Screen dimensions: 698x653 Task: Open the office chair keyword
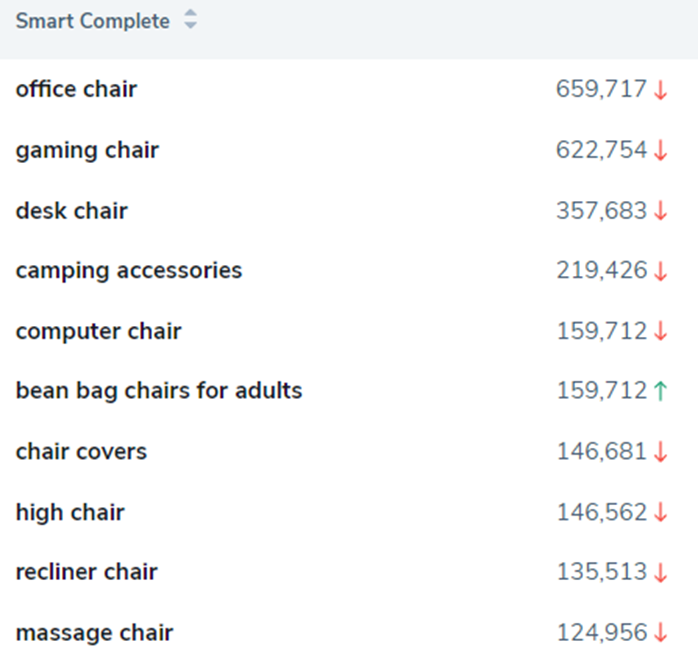click(x=76, y=89)
